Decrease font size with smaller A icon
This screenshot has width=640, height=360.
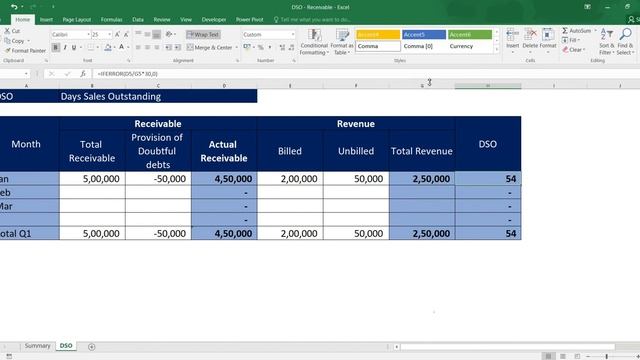pyautogui.click(x=126, y=35)
